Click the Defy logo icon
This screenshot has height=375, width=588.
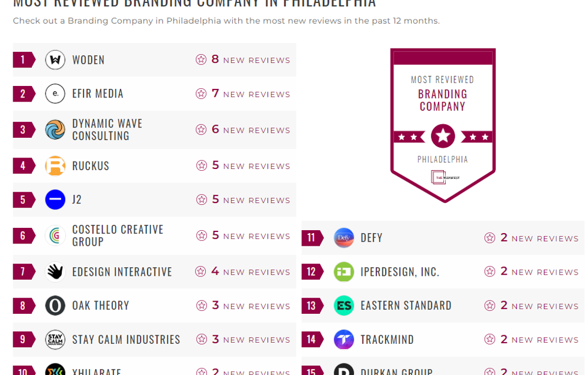tap(344, 238)
